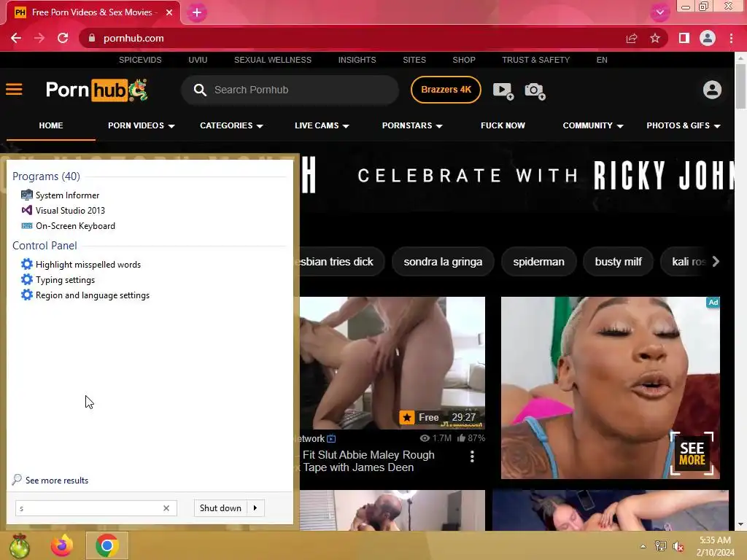The width and height of the screenshot is (747, 560).
Task: Show more tag pills with the right chevron
Action: (x=716, y=262)
